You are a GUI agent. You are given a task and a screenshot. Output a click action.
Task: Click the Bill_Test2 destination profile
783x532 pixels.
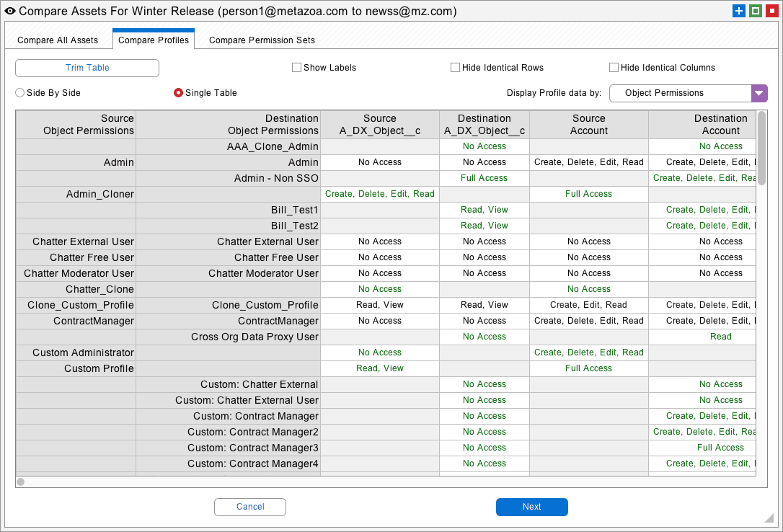pos(229,226)
